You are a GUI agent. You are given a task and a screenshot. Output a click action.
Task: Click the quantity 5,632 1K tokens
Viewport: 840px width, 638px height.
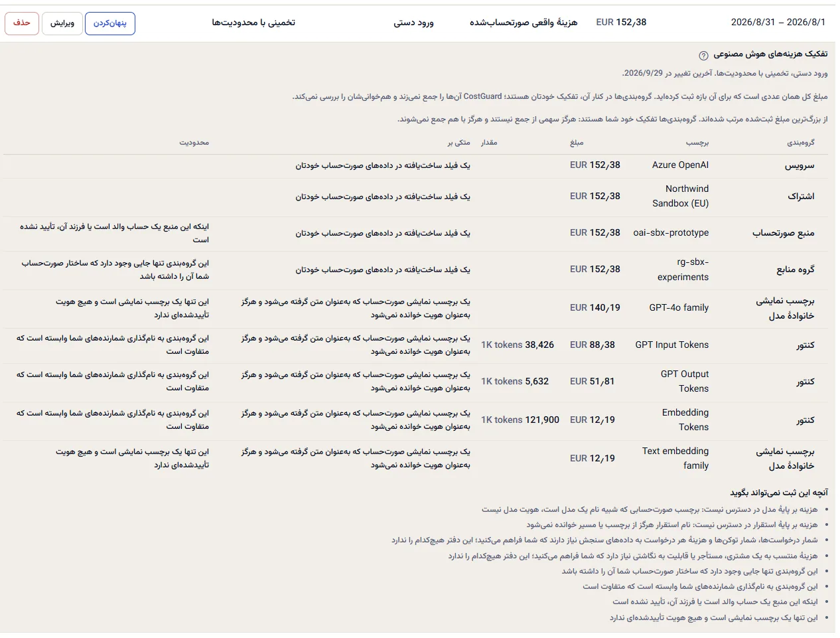tap(515, 382)
